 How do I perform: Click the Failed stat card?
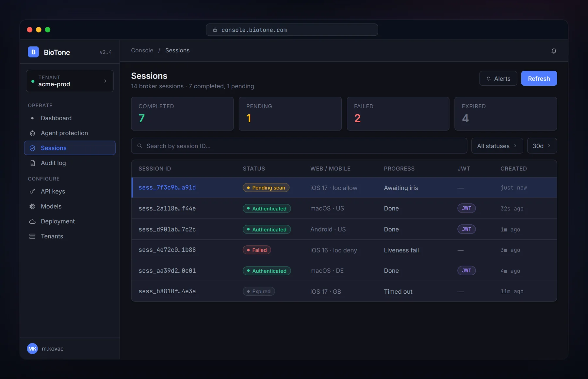398,114
